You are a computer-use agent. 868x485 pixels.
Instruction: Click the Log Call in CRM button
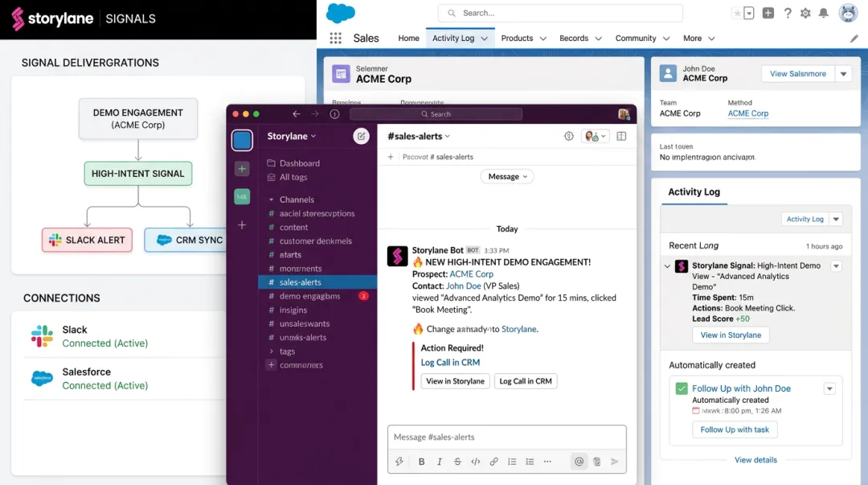[x=526, y=380]
